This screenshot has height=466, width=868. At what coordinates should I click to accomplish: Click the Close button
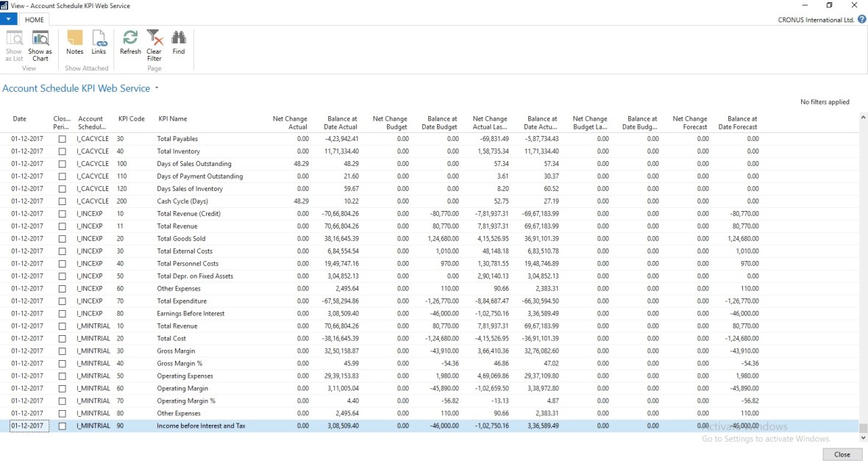tap(842, 454)
